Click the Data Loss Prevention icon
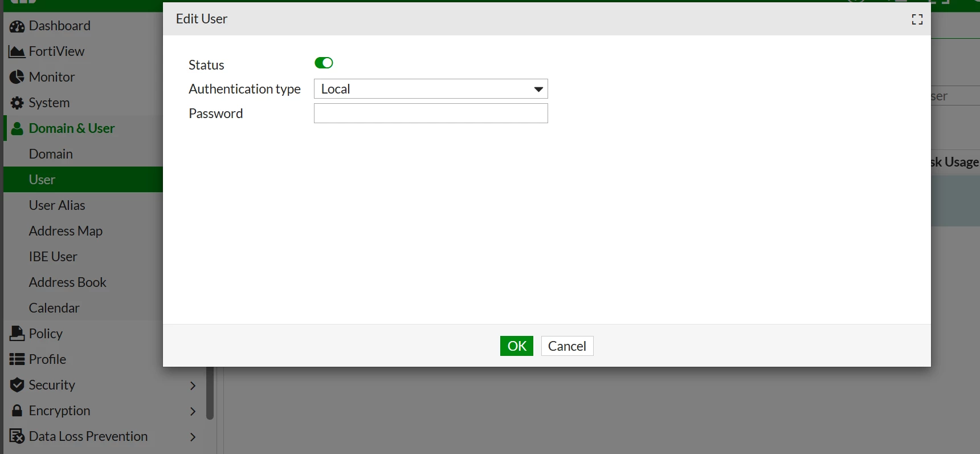The height and width of the screenshot is (454, 980). coord(17,436)
